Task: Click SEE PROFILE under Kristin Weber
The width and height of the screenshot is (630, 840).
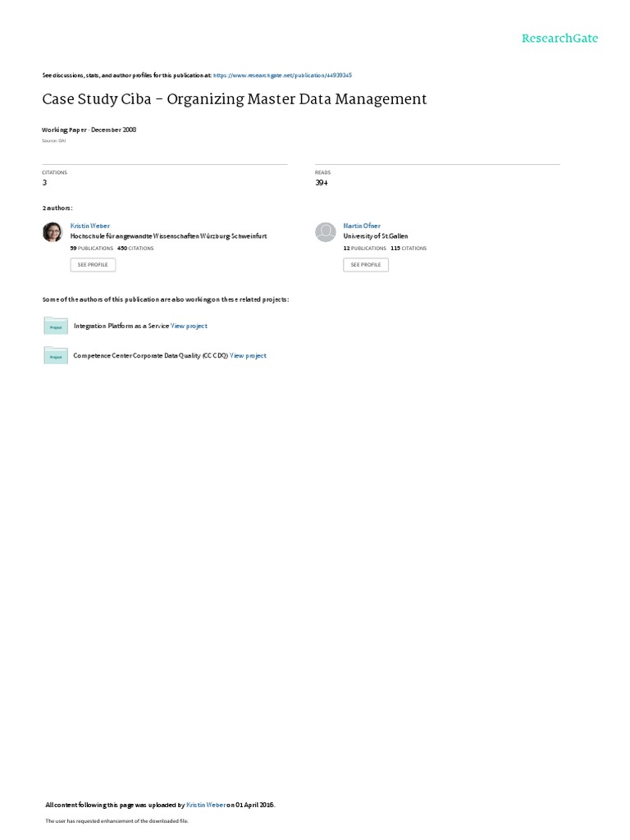Action: [93, 265]
